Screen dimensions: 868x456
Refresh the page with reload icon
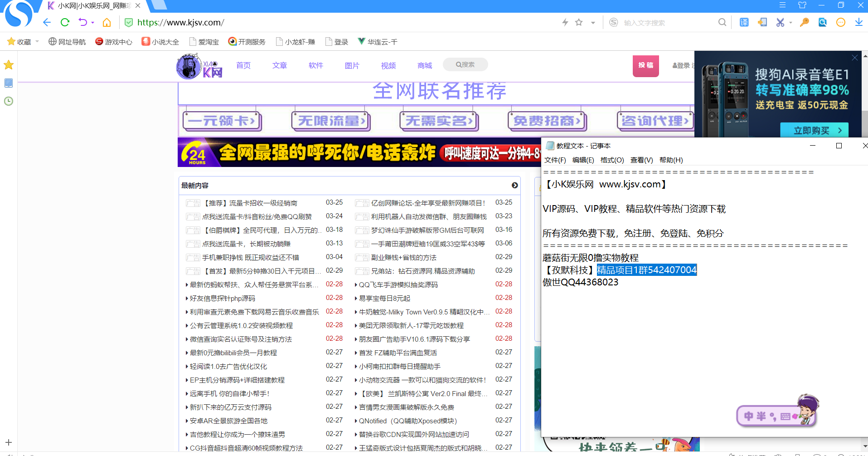pos(64,22)
